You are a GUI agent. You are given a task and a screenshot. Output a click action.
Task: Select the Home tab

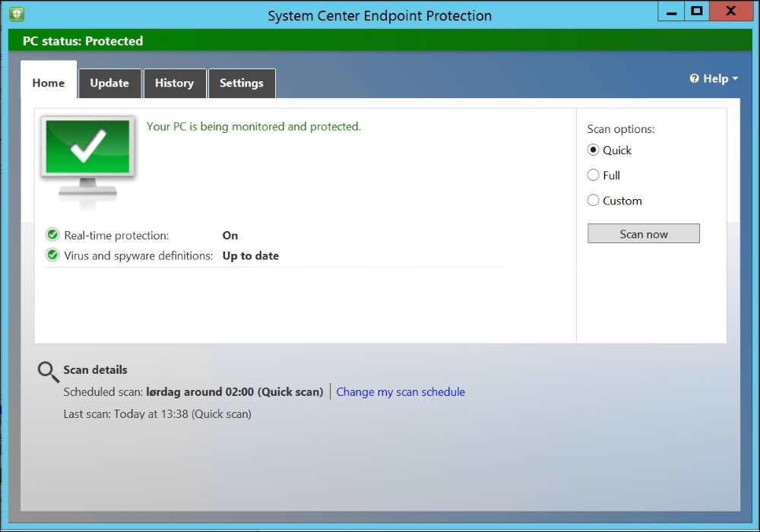(49, 83)
